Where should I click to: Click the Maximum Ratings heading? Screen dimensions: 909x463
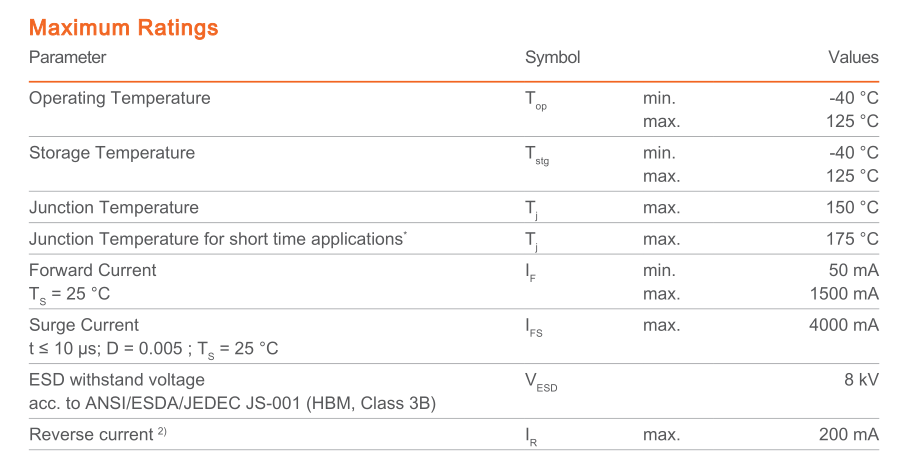[124, 28]
